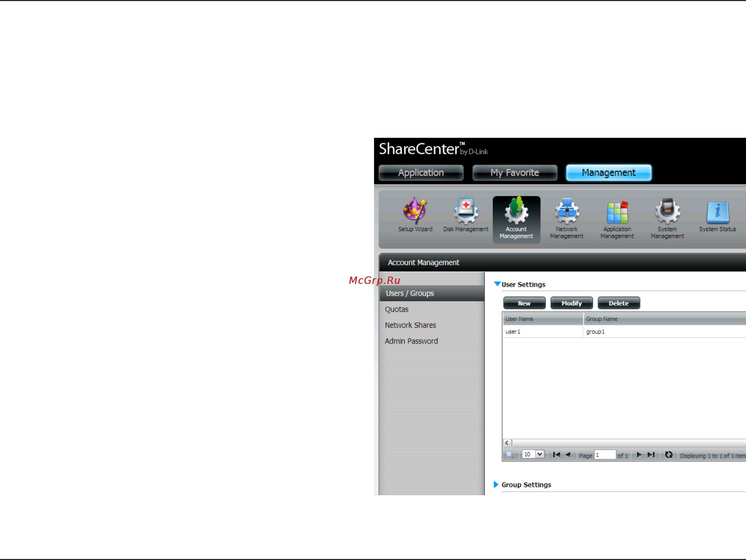Open Quotas in the sidebar
The image size is (746, 560).
coord(397,309)
